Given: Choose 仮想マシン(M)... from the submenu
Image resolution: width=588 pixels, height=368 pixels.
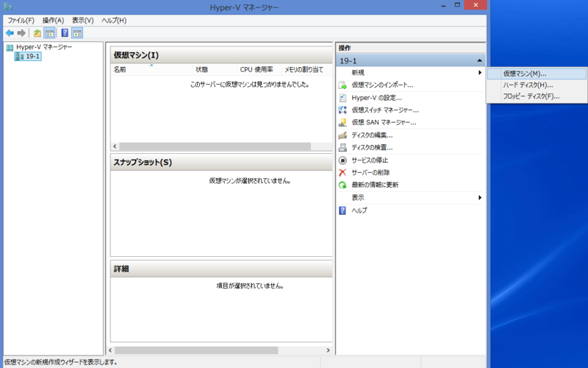Looking at the screenshot, I should (537, 74).
